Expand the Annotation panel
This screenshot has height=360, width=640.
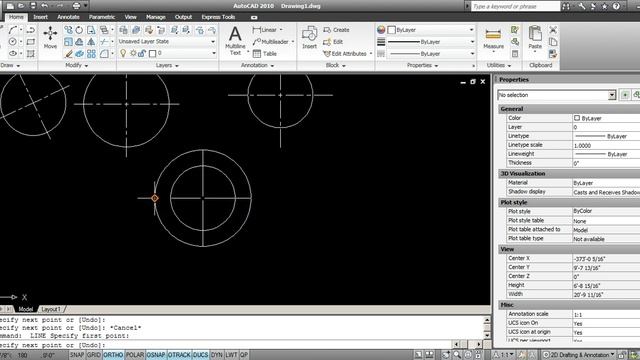pyautogui.click(x=258, y=65)
